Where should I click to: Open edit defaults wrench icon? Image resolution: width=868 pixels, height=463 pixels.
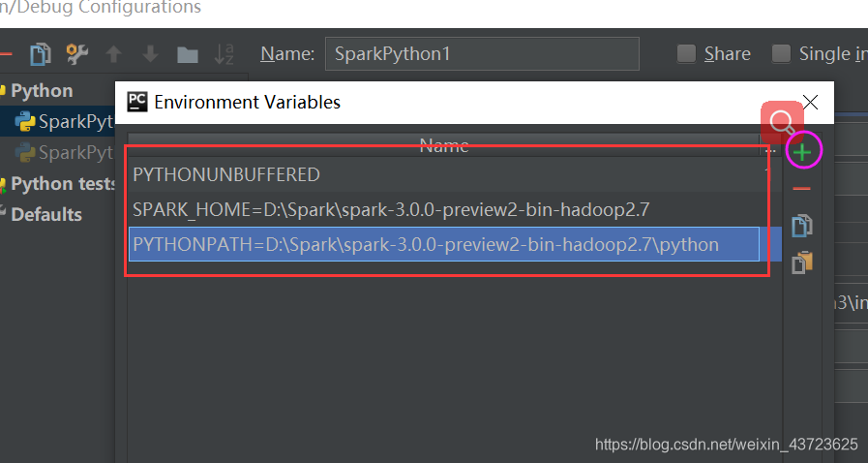point(77,54)
